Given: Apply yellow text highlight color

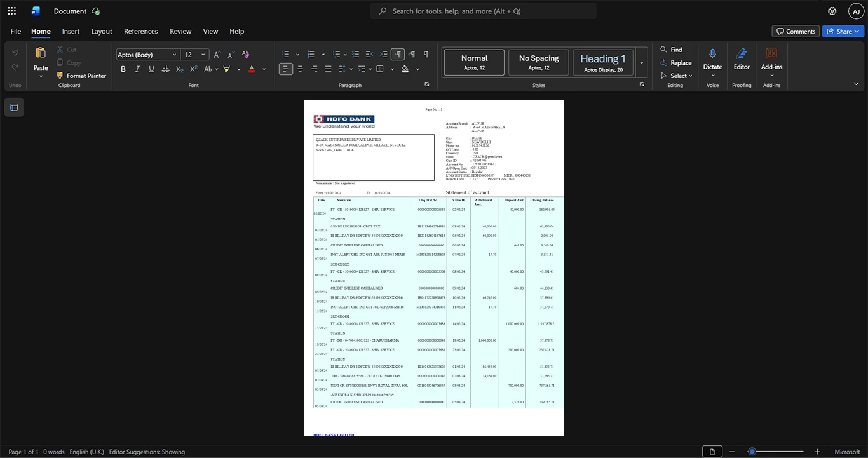Looking at the screenshot, I should coord(226,69).
